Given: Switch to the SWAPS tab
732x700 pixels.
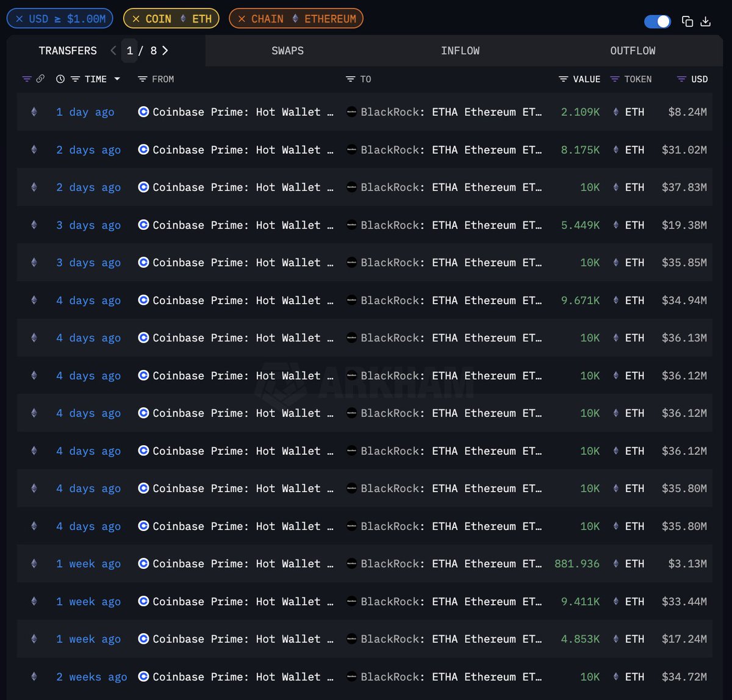Looking at the screenshot, I should (x=287, y=51).
